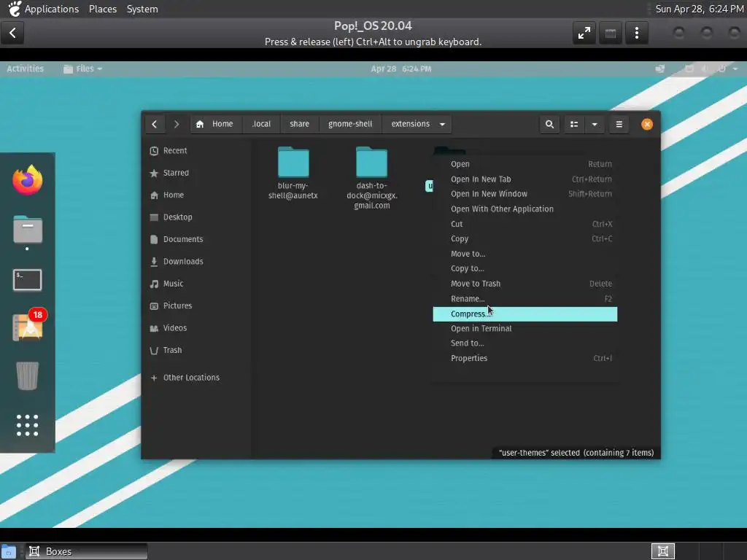This screenshot has height=560, width=747.
Task: Click Files forward navigation arrow
Action: pos(177,124)
